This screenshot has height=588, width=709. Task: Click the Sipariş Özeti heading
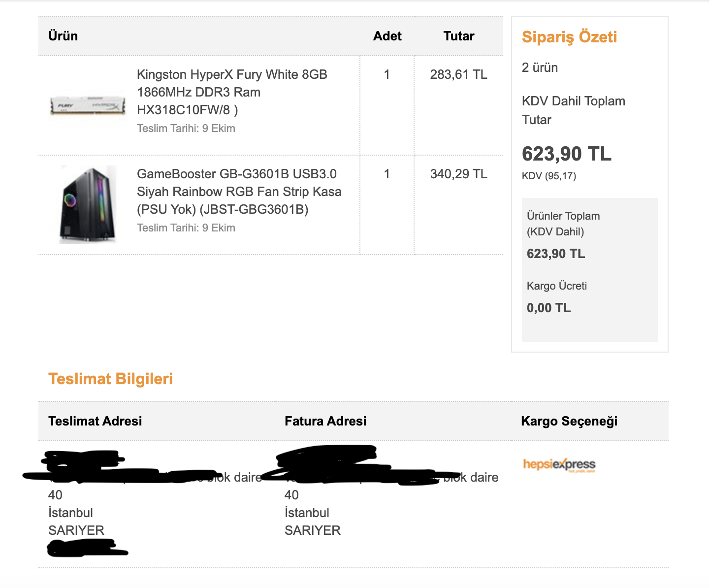tap(569, 37)
